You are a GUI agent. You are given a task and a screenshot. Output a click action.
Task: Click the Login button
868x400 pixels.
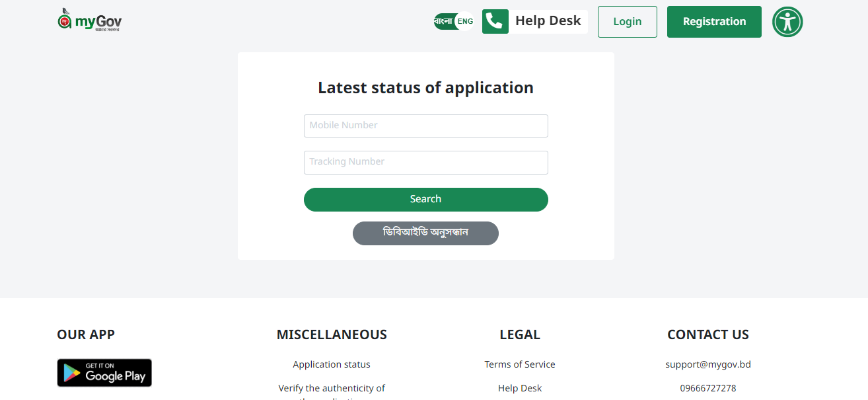627,21
